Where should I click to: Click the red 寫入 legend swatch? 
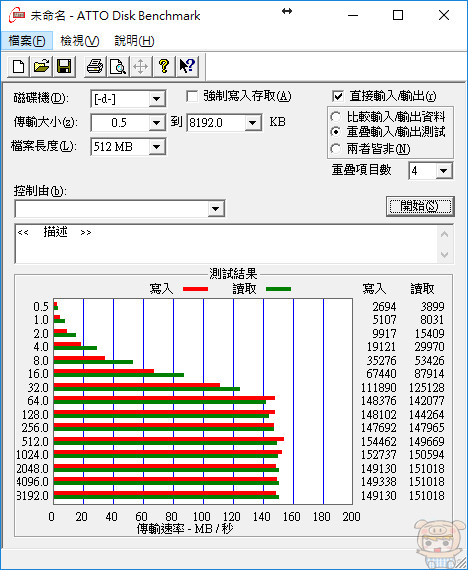tap(195, 289)
